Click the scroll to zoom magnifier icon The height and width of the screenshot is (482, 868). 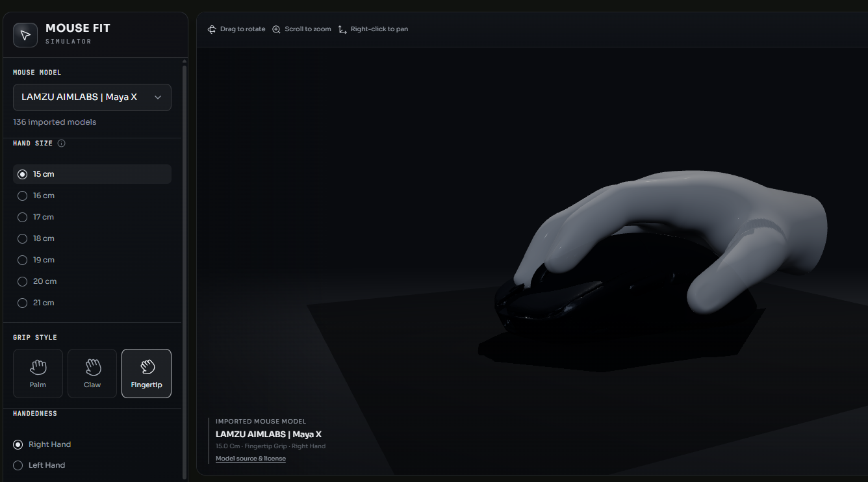pyautogui.click(x=276, y=29)
